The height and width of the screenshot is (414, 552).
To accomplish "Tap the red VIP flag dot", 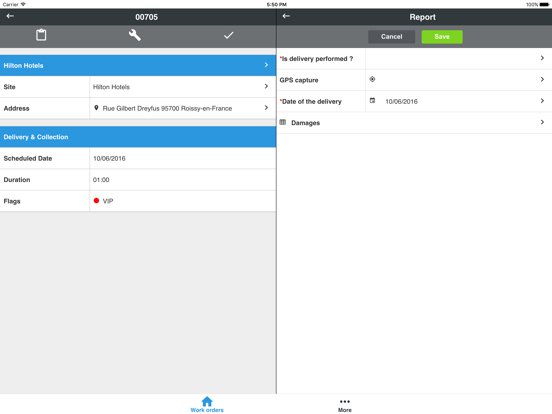I will pyautogui.click(x=96, y=201).
